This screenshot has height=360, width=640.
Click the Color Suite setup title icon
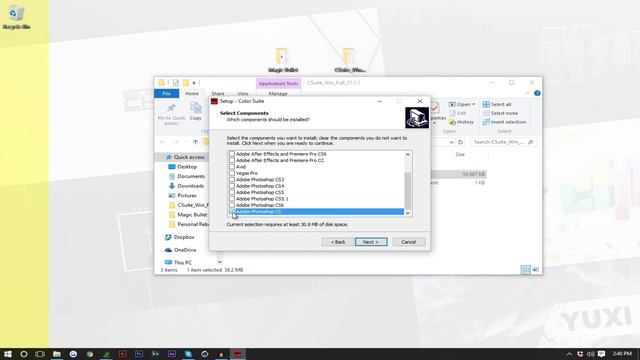[x=214, y=101]
